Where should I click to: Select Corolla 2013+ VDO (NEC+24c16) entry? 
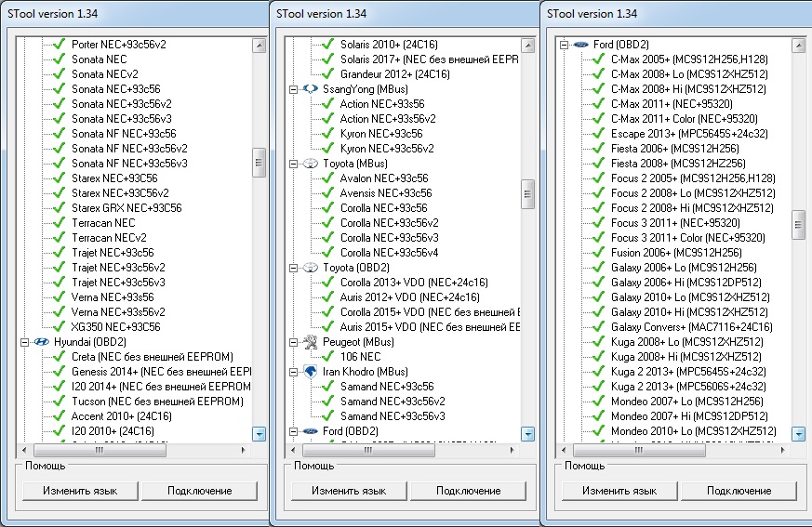tap(414, 283)
